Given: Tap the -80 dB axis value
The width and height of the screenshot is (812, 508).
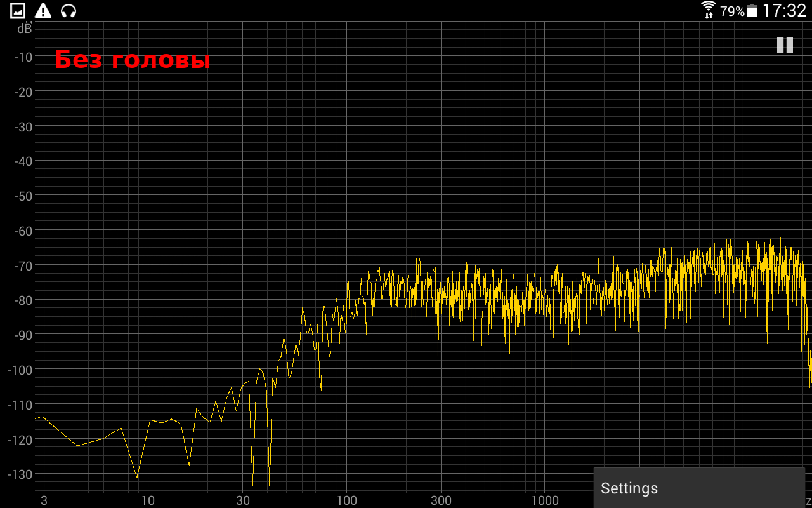Looking at the screenshot, I should 23,300.
